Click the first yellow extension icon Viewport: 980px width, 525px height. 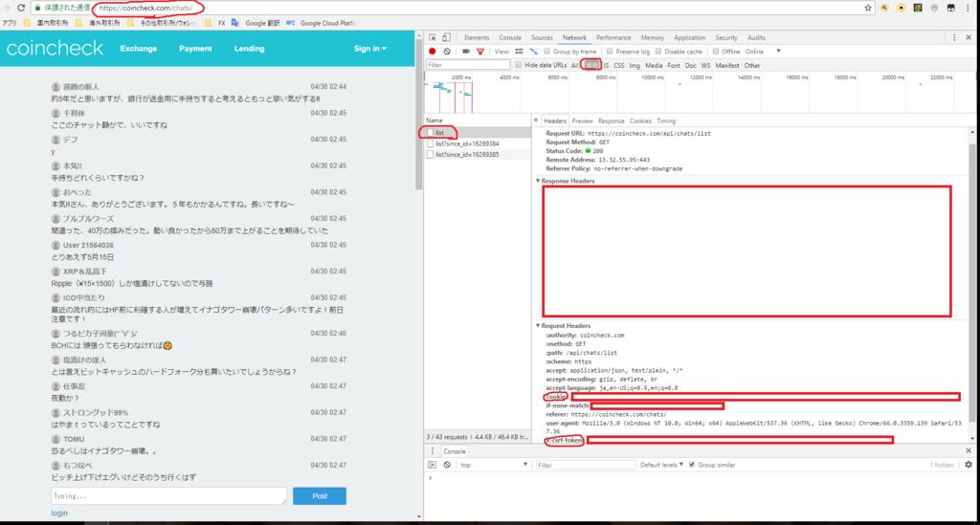click(885, 8)
